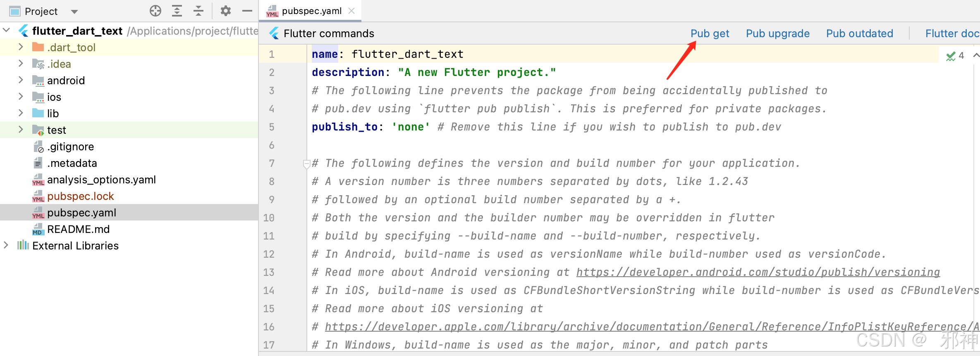980x356 pixels.
Task: Click the Flutter logo in Flutter commands bar
Action: pos(274,33)
